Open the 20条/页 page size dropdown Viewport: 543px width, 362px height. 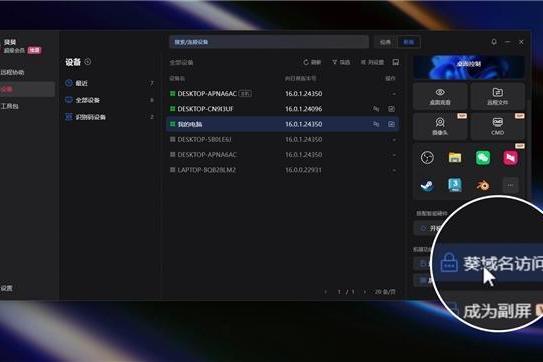point(385,292)
